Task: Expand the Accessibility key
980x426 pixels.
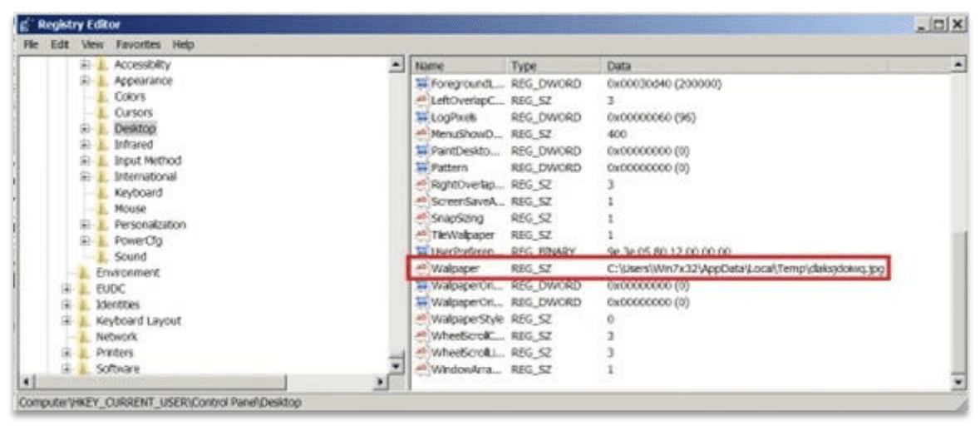Action: point(85,64)
